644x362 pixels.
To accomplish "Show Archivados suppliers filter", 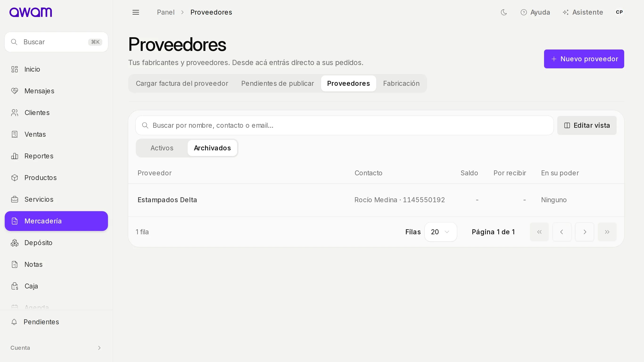I will tap(212, 148).
